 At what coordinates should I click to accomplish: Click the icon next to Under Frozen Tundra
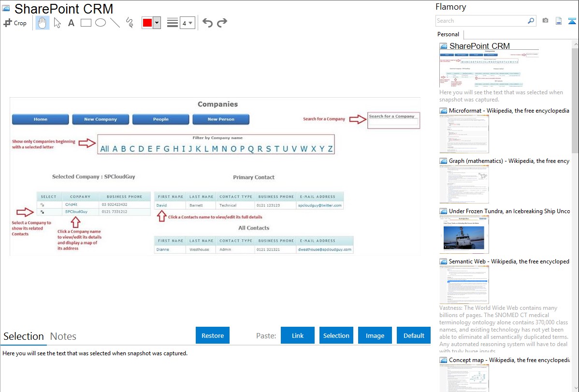coord(443,211)
